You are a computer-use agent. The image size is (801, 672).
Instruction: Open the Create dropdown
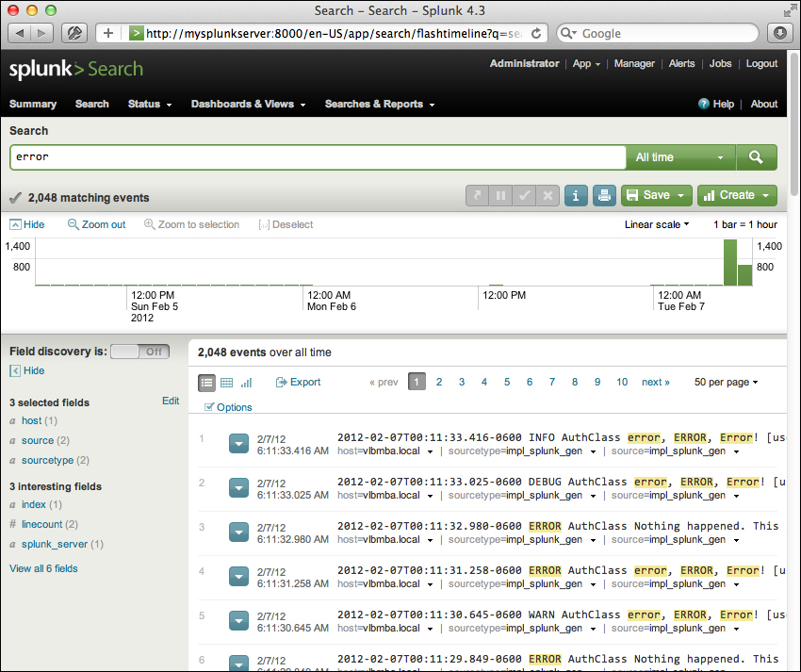[x=737, y=196]
